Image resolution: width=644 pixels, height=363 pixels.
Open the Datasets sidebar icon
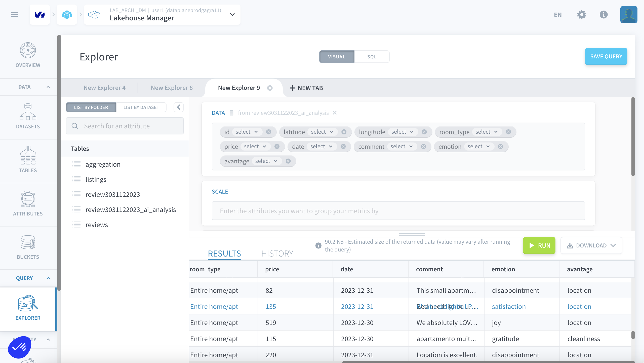(x=28, y=112)
